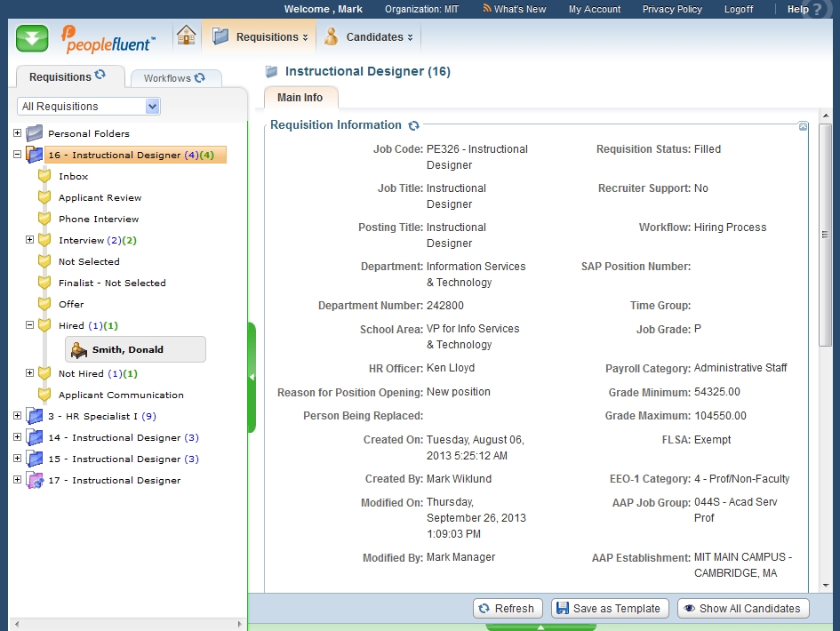Go to the Home house icon
Image resolution: width=840 pixels, height=631 pixels.
(x=186, y=36)
